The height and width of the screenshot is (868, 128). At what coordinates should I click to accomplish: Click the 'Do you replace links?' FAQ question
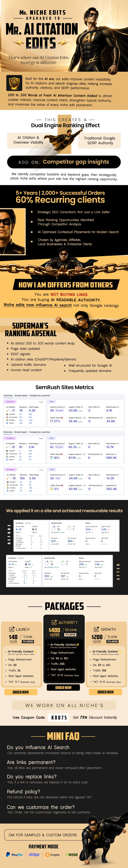[32, 777]
